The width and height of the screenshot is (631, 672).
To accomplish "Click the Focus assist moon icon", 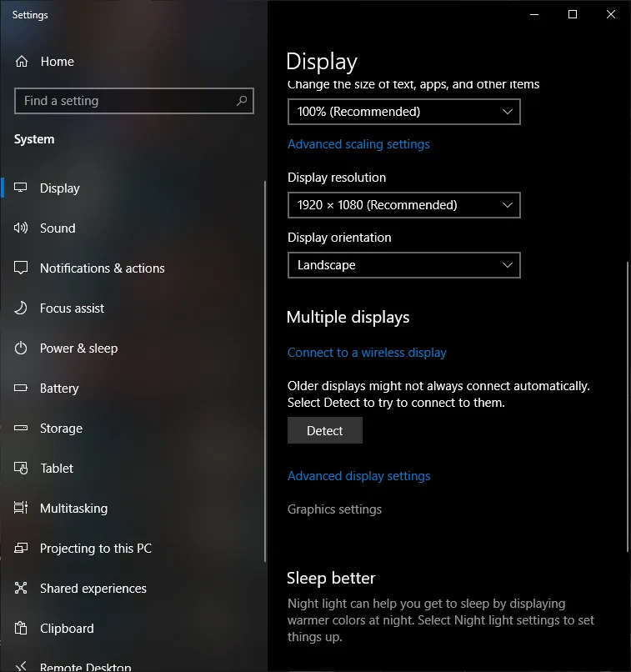I will coord(21,308).
